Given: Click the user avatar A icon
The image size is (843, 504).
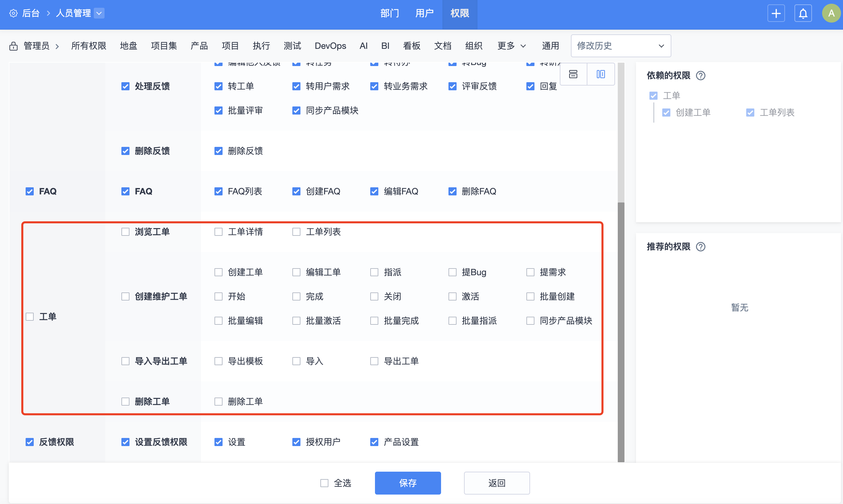Looking at the screenshot, I should coord(831,13).
